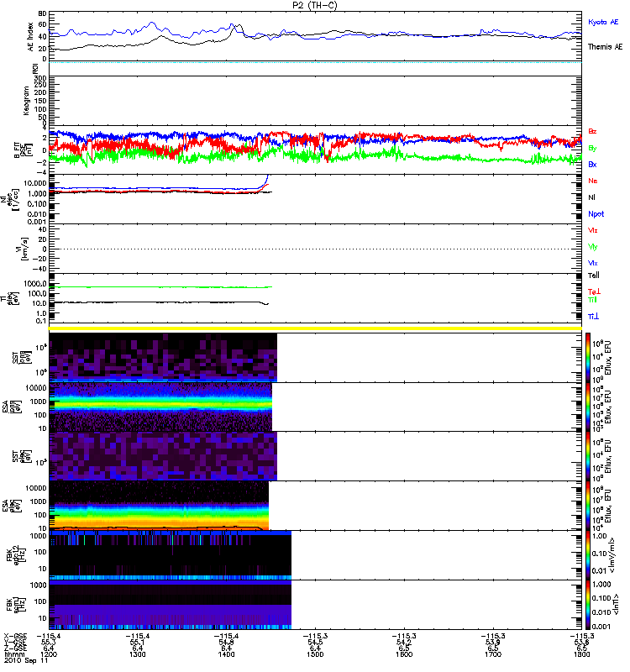Screen dimensions: 630x672
Task: Click the "1700" time tick label
Action: click(493, 654)
